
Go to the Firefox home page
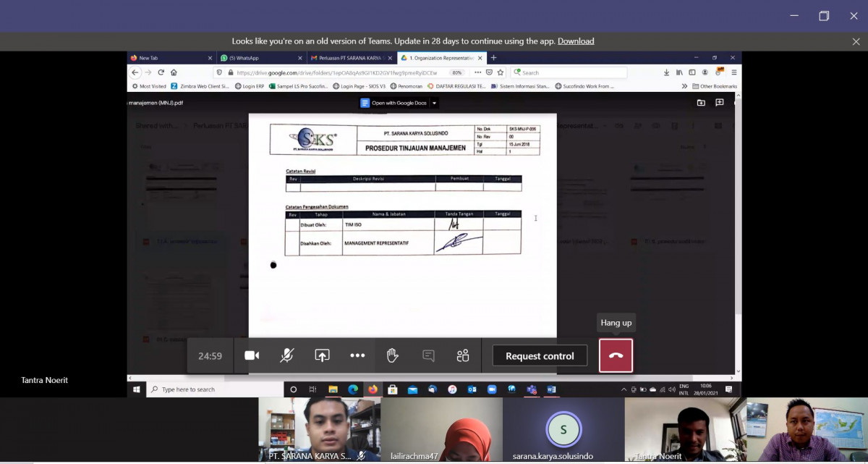point(174,72)
